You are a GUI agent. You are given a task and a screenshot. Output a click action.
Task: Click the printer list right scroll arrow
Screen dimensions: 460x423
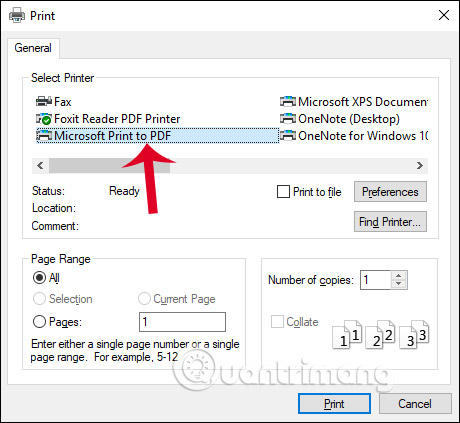(x=420, y=166)
